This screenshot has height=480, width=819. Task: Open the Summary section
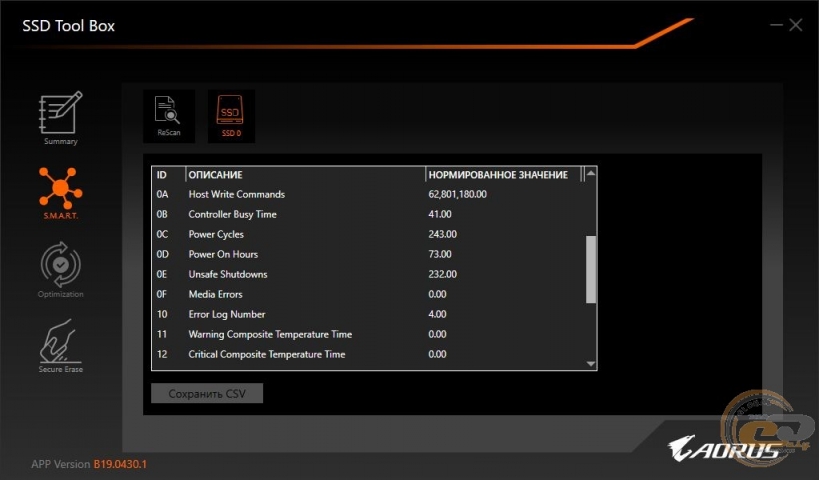coord(61,119)
